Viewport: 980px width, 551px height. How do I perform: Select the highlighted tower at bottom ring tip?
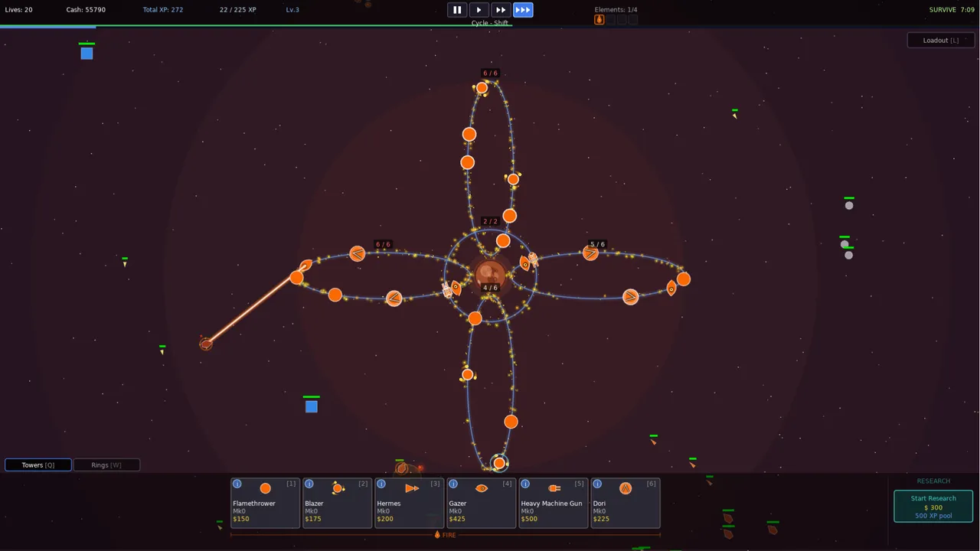tap(499, 463)
